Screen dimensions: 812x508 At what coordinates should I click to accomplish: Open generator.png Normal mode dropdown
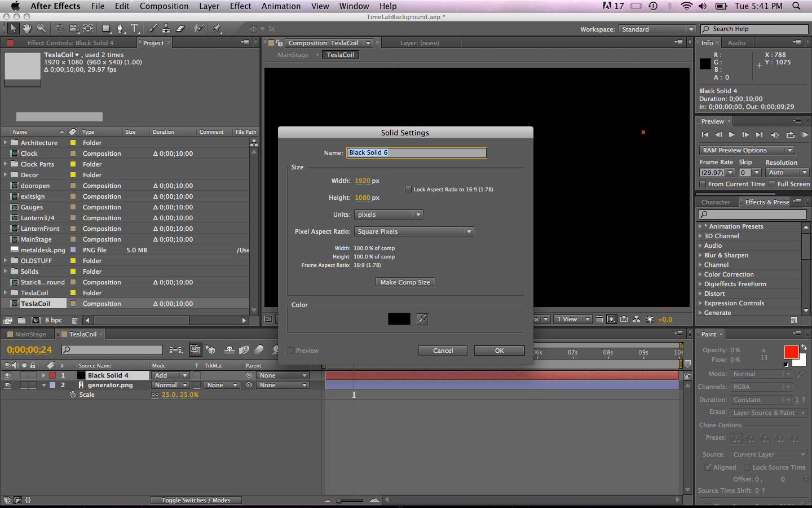pyautogui.click(x=171, y=385)
